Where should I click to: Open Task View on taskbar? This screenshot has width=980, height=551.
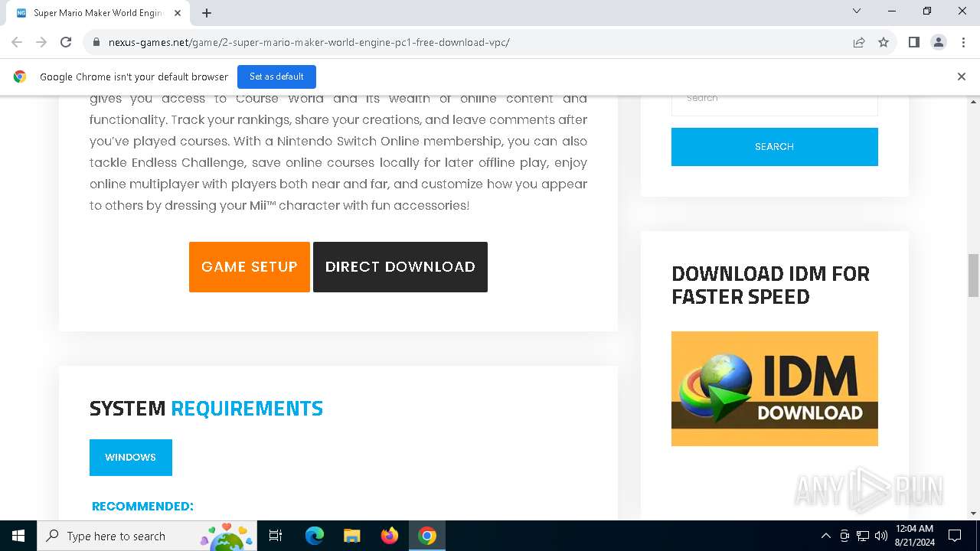coord(276,536)
